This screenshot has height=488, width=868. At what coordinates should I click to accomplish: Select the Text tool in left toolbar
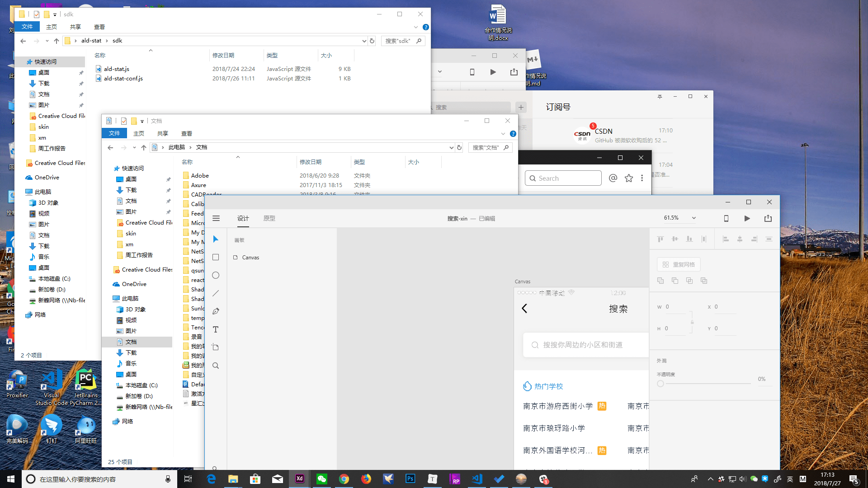click(216, 329)
